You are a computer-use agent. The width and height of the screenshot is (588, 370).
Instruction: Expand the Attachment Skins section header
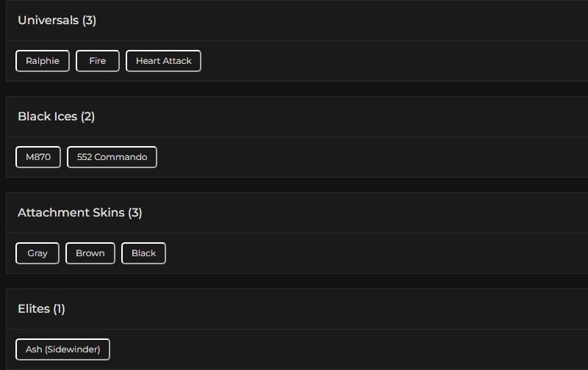coord(71,213)
